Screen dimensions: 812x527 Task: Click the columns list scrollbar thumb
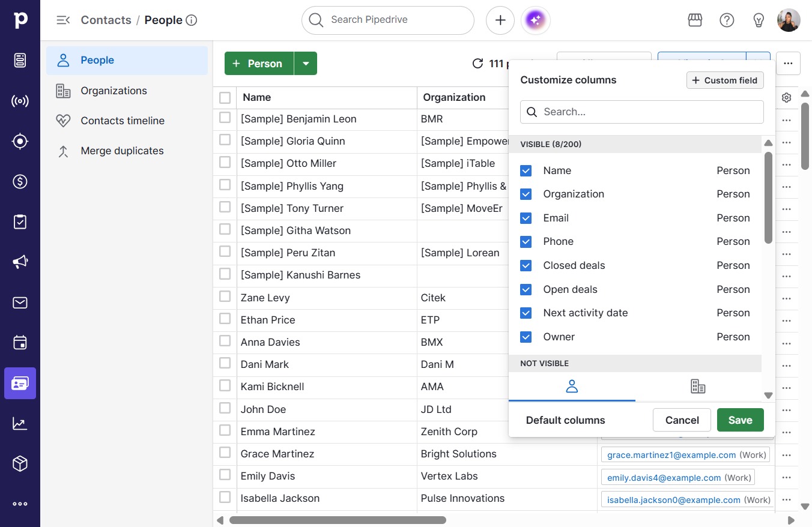pos(768,197)
